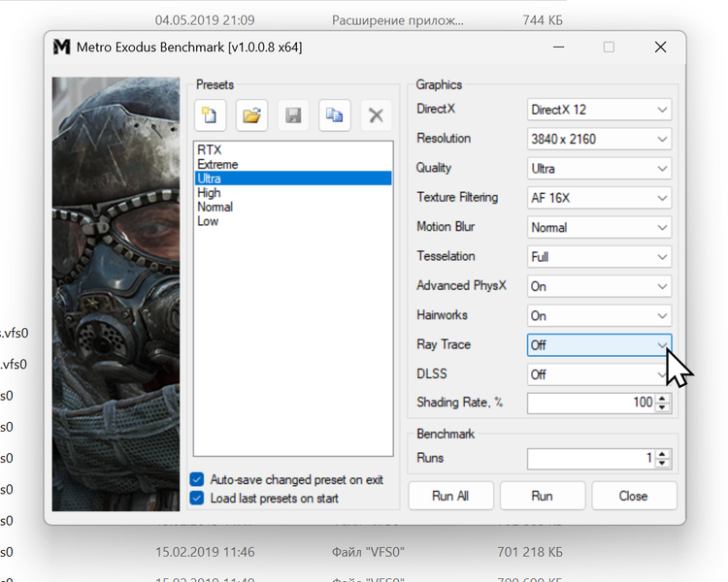
Task: Minimize the Metro Exodus Benchmark window
Action: point(558,47)
